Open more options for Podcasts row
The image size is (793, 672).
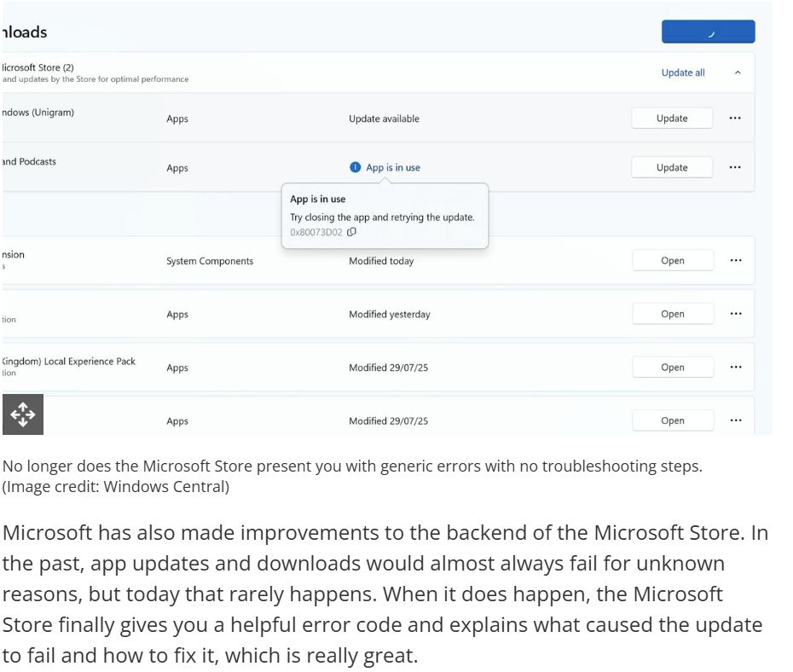click(x=735, y=167)
